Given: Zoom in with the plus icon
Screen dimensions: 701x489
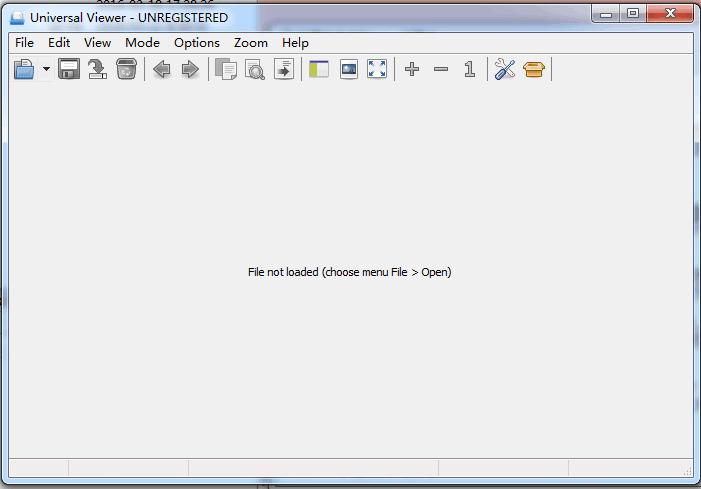Looking at the screenshot, I should (412, 69).
